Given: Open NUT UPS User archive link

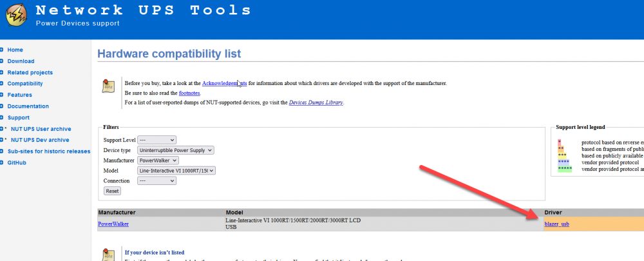Looking at the screenshot, I should pos(41,129).
